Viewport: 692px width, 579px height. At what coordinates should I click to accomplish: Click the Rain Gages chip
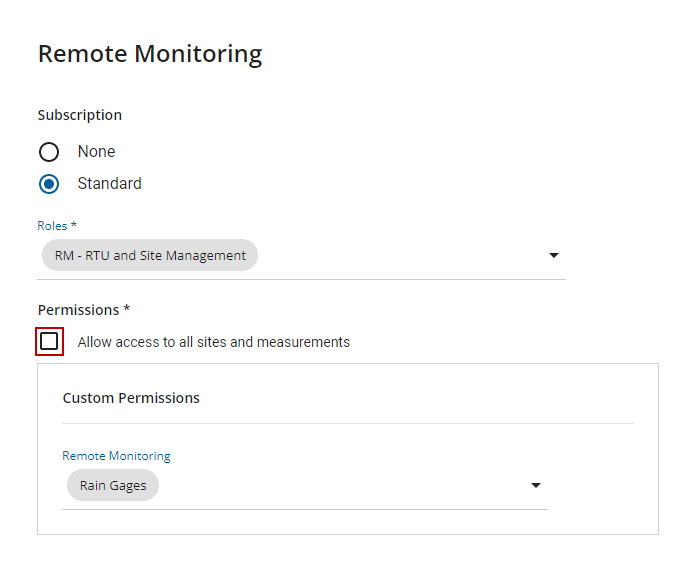[113, 486]
